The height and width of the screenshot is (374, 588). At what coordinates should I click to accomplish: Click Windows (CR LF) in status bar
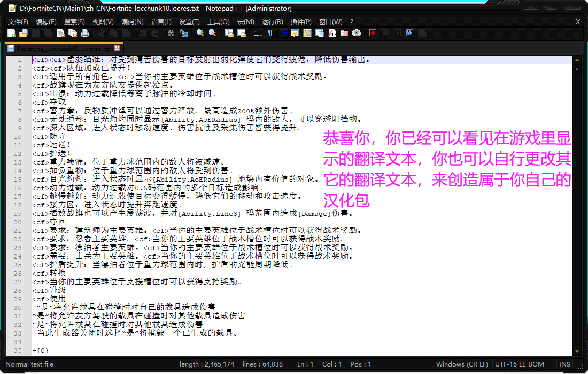click(x=462, y=364)
